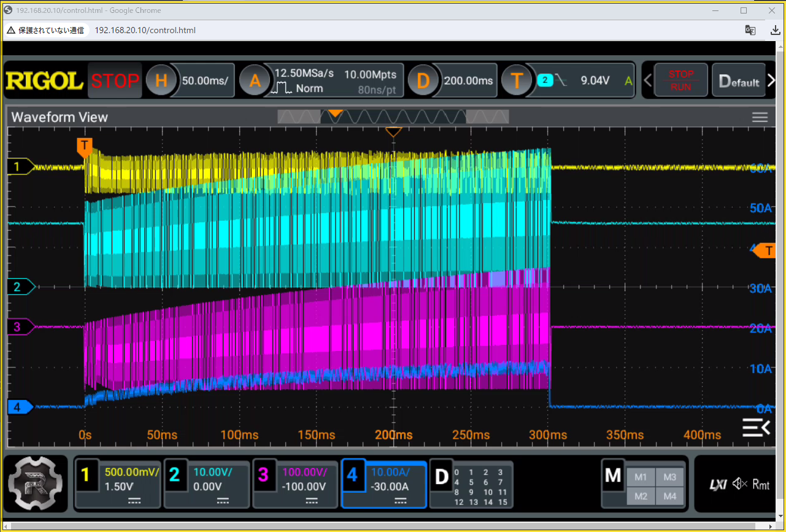Viewport: 786px width, 532px height.
Task: Click the horizontal scrollbar at window bottom
Action: click(x=390, y=526)
